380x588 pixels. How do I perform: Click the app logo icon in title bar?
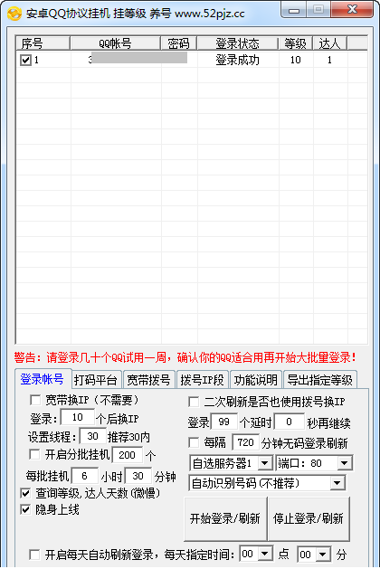point(14,14)
